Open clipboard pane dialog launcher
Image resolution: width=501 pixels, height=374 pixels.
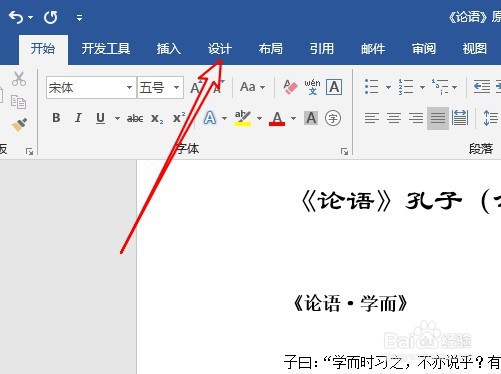(x=29, y=152)
